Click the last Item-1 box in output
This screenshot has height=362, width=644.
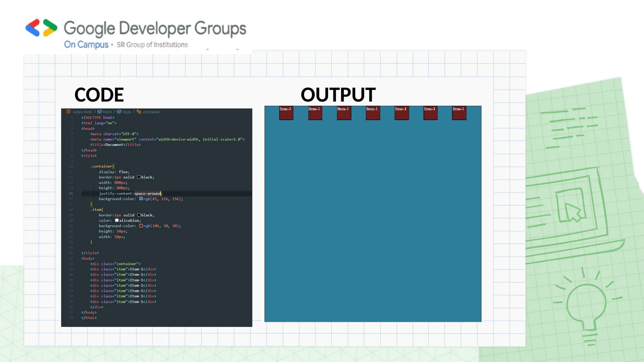(459, 113)
